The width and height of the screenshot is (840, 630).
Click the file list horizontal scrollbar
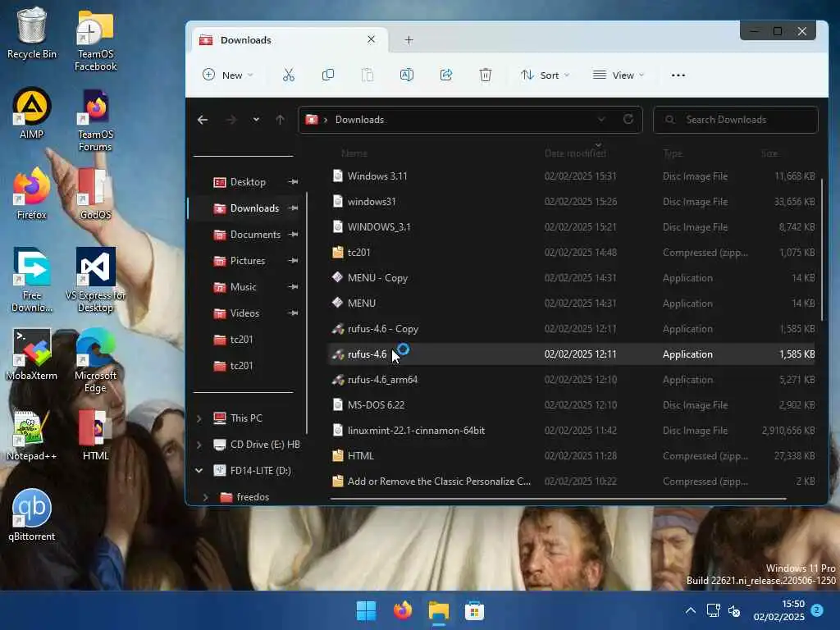coord(558,499)
